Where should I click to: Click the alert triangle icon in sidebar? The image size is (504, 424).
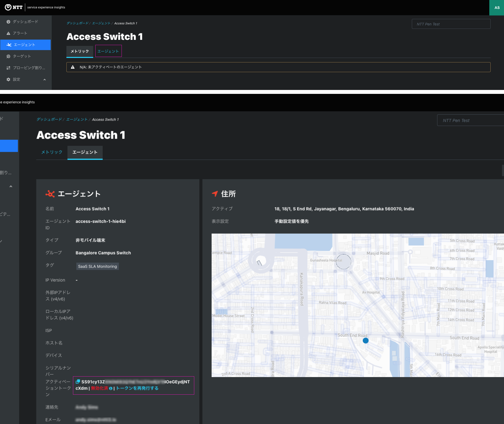pos(8,33)
